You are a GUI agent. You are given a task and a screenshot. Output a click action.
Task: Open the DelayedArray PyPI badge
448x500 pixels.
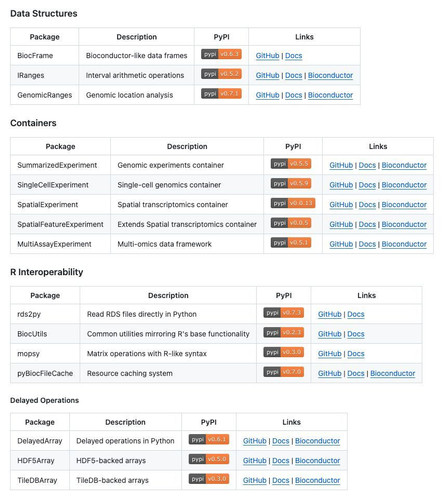(209, 439)
